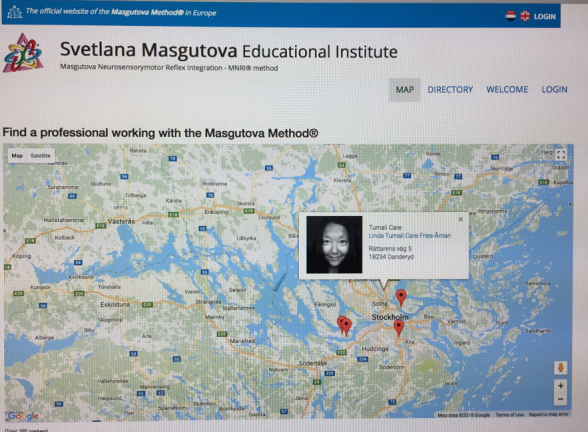Zoom out with the map minus button
The height and width of the screenshot is (432, 588).
coord(561,399)
